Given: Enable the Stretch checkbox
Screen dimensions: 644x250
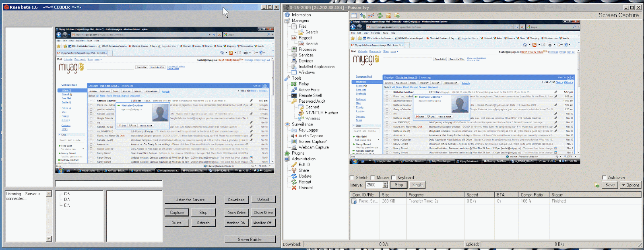Looking at the screenshot, I should click(352, 178).
